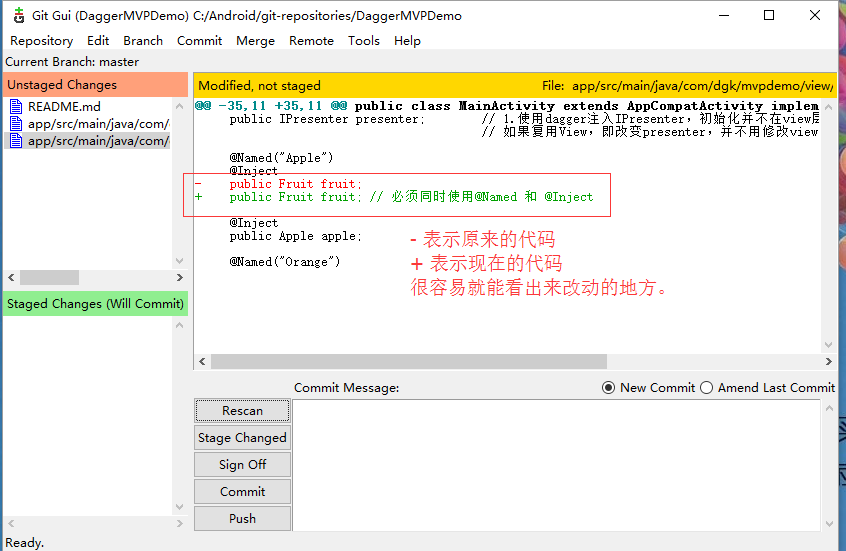
Task: Click the Stage Changed button
Action: [242, 438]
